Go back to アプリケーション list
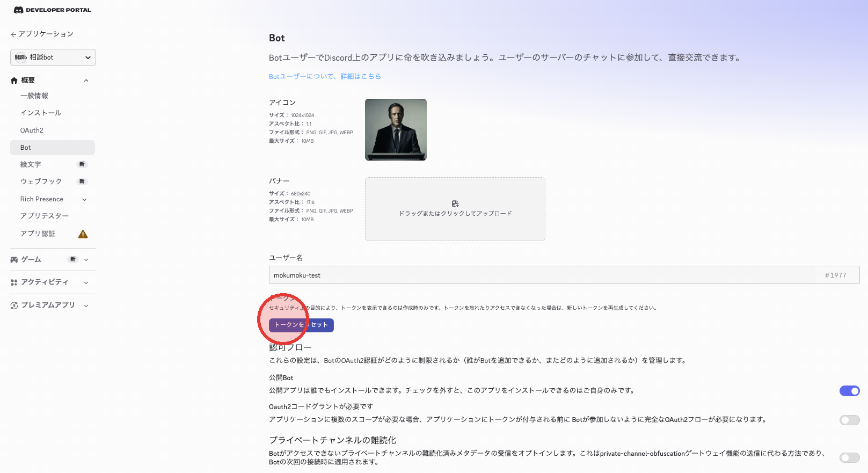 click(x=42, y=34)
